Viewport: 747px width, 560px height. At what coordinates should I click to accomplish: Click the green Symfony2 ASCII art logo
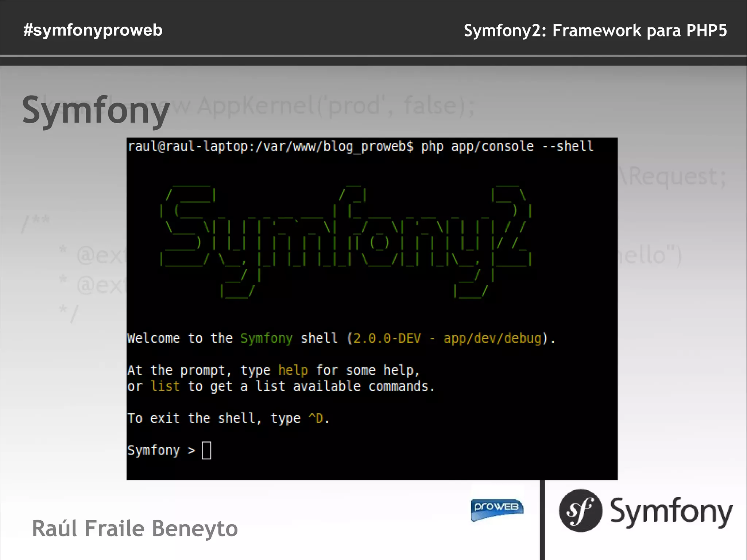tap(346, 242)
